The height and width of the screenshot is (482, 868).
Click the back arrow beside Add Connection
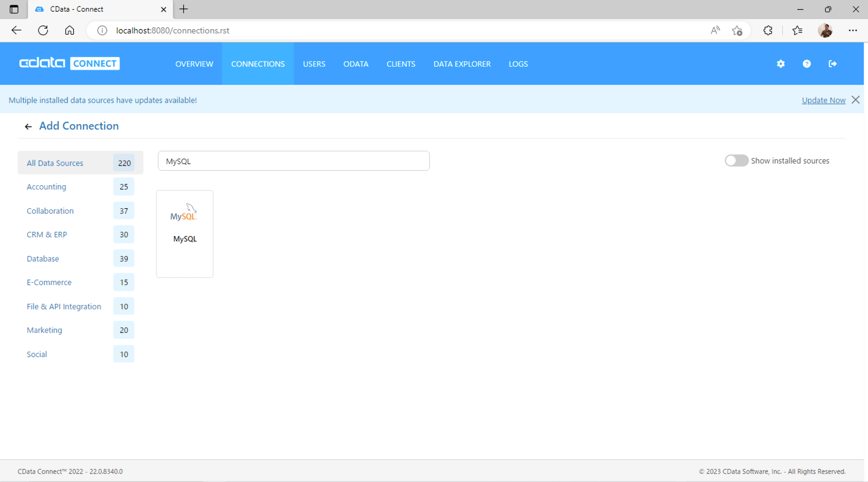(28, 127)
